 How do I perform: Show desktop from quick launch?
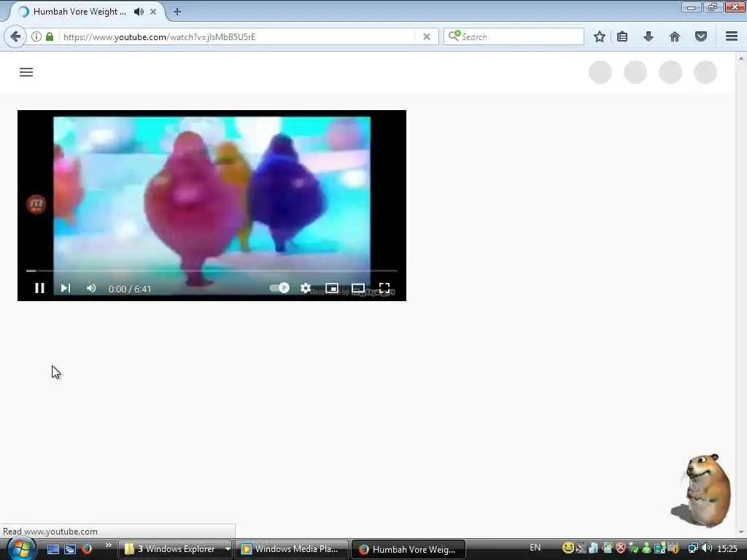tap(53, 549)
